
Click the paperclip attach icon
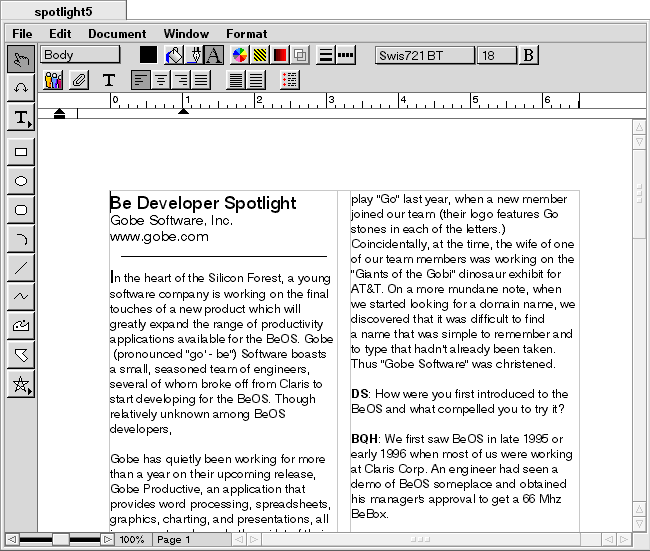[79, 80]
